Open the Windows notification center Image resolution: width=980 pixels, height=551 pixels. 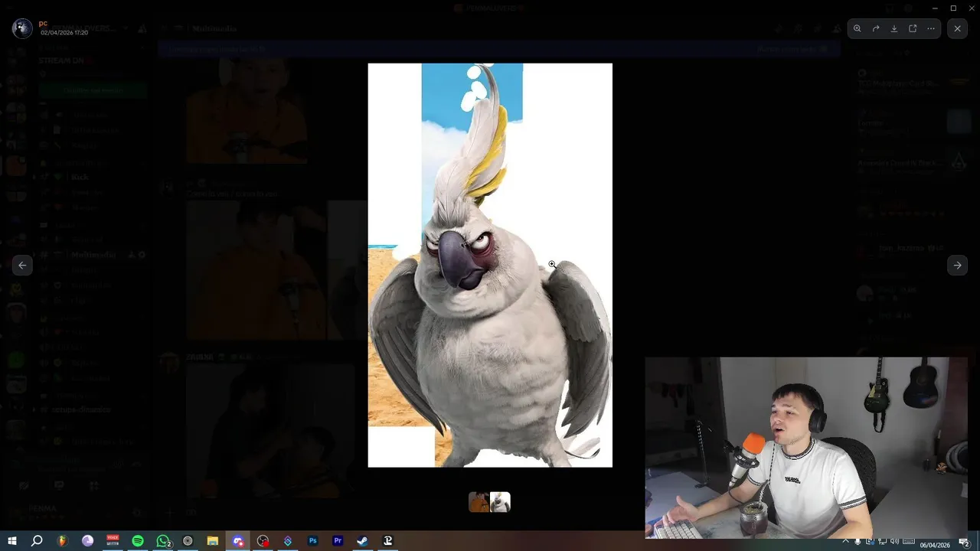point(965,542)
